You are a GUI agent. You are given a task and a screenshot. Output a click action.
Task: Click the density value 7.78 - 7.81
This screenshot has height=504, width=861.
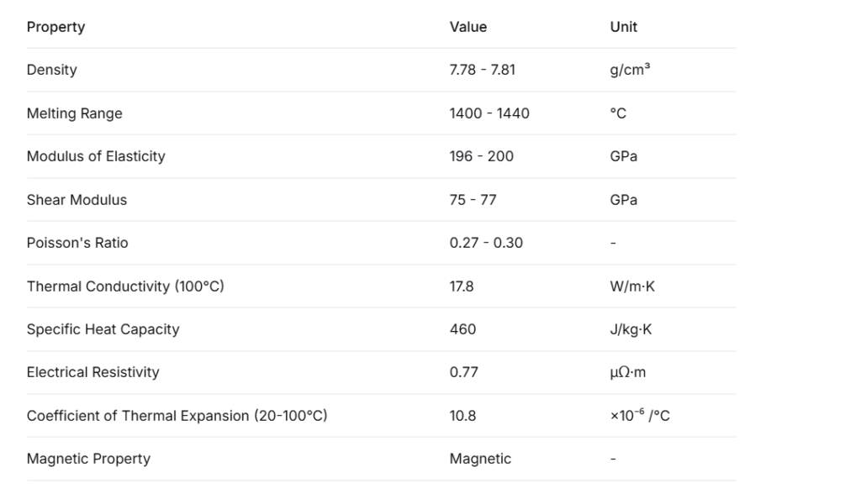point(483,70)
